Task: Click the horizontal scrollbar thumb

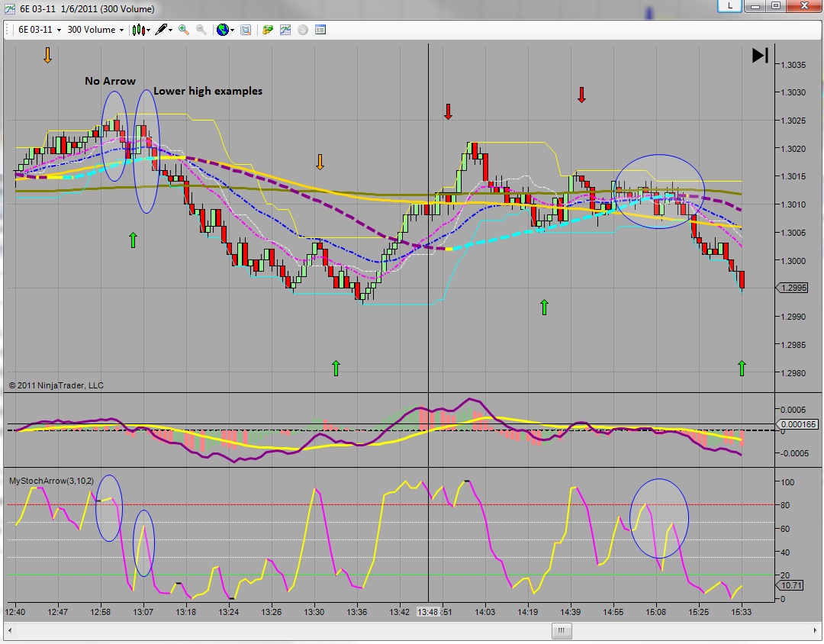Action: point(561,630)
